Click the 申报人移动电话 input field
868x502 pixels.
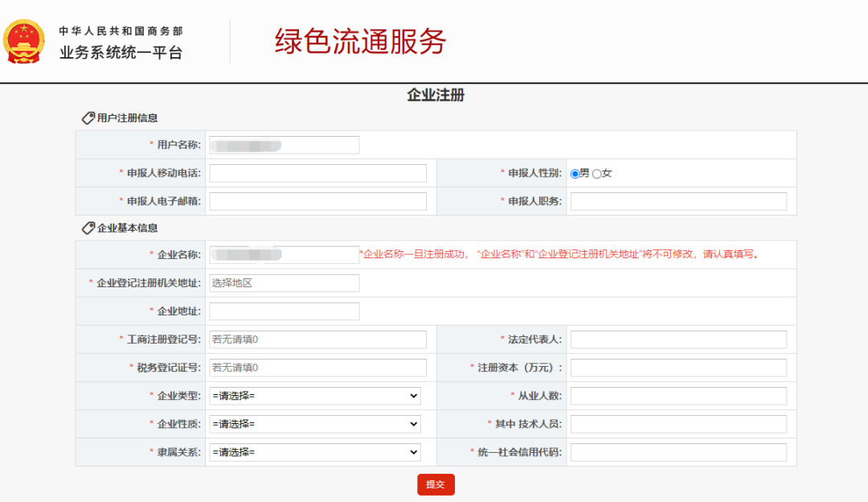(x=317, y=172)
